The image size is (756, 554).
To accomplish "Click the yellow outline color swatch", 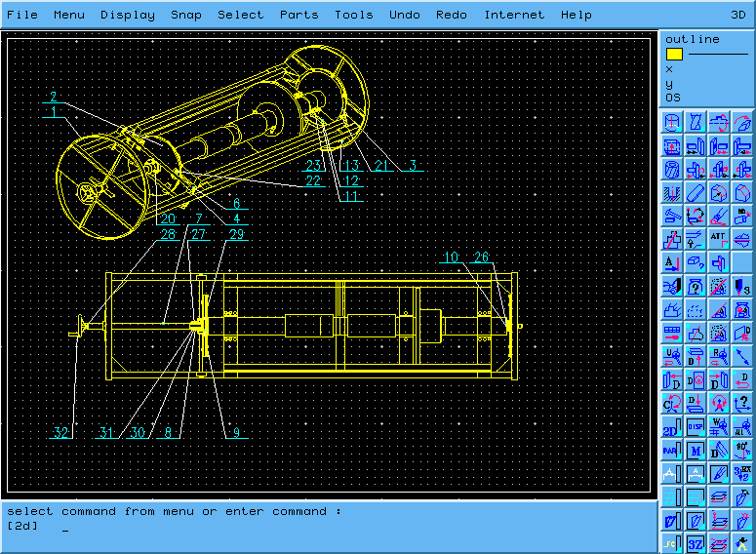I will (x=674, y=55).
